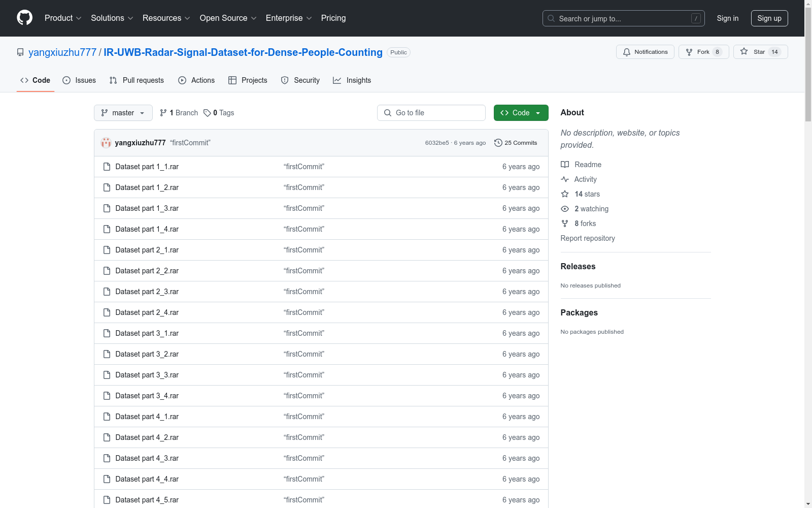The height and width of the screenshot is (508, 812).
Task: Click the Security tab shield icon
Action: coord(285,80)
